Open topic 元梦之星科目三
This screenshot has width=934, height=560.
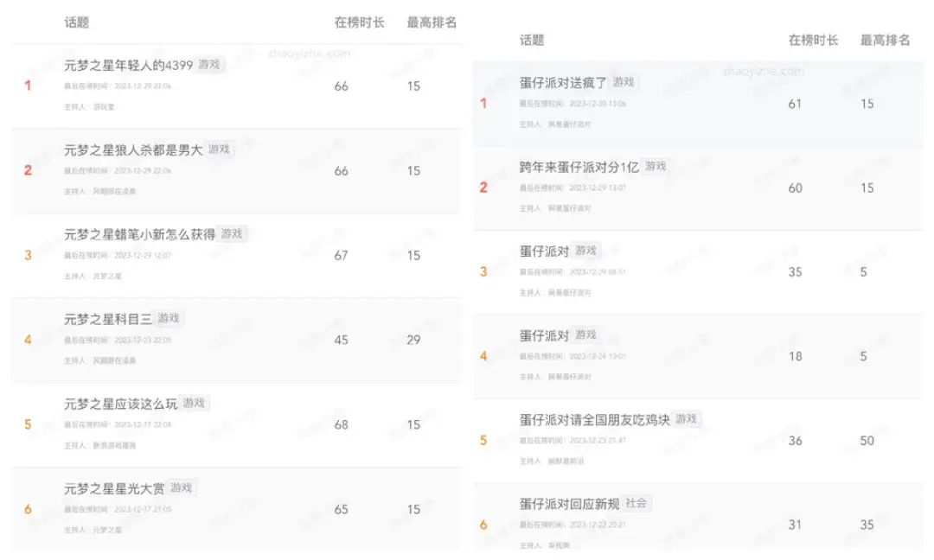click(x=108, y=319)
